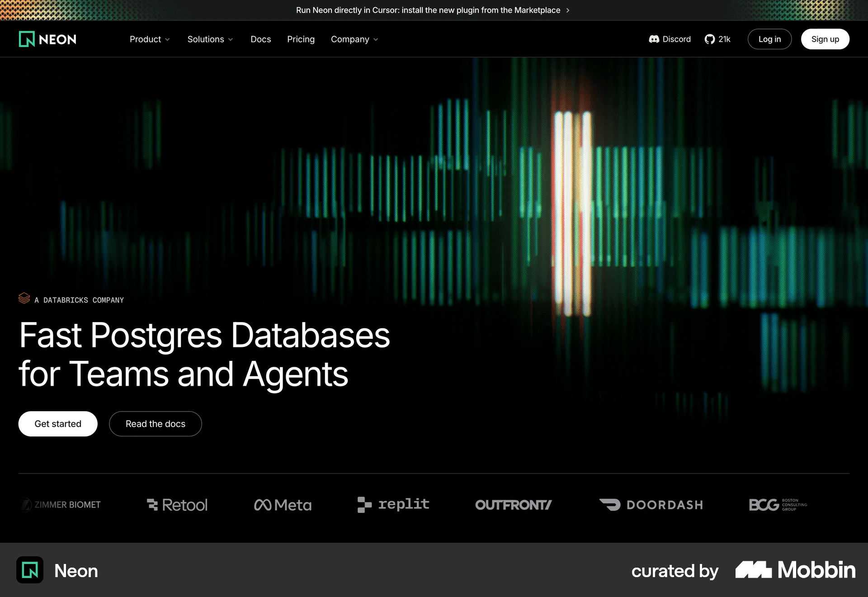Open GitHub via the octocat icon
The width and height of the screenshot is (868, 597).
[710, 39]
